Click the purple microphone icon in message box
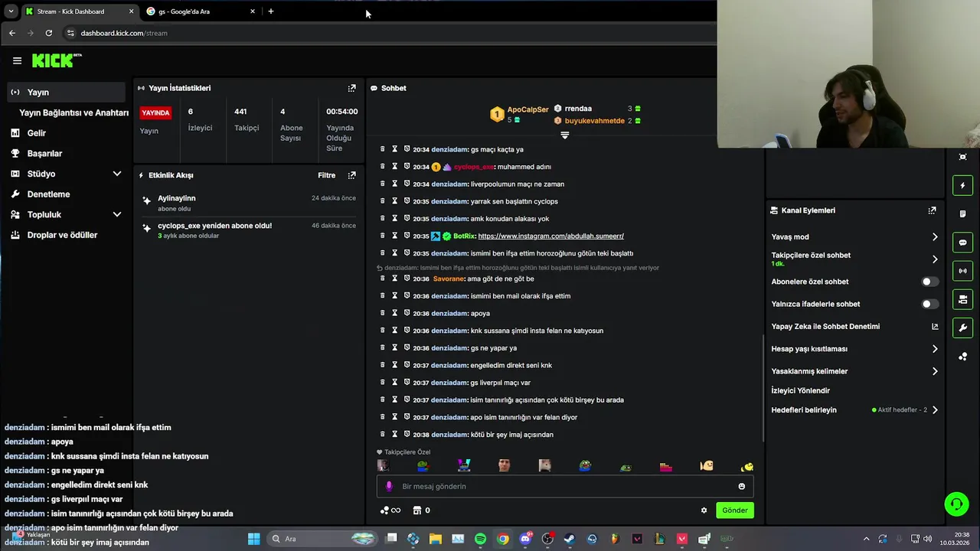Screen dimensions: 980x551 pyautogui.click(x=389, y=486)
